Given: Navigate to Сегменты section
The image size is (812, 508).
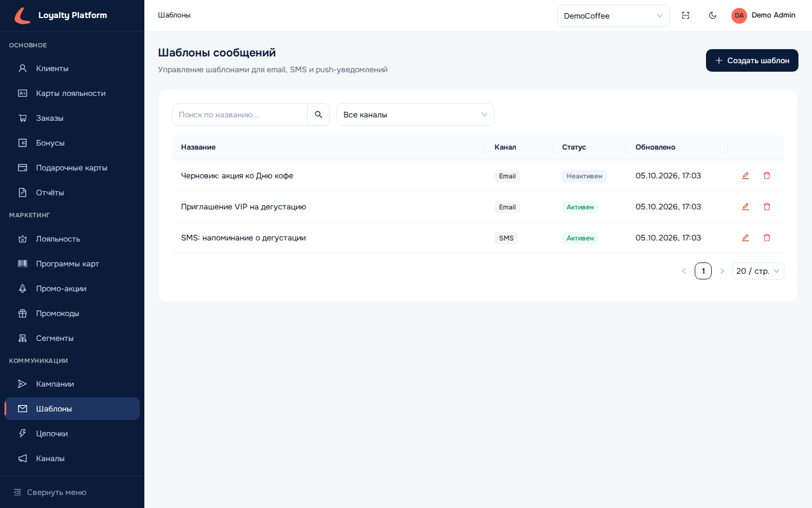Looking at the screenshot, I should [x=72, y=338].
